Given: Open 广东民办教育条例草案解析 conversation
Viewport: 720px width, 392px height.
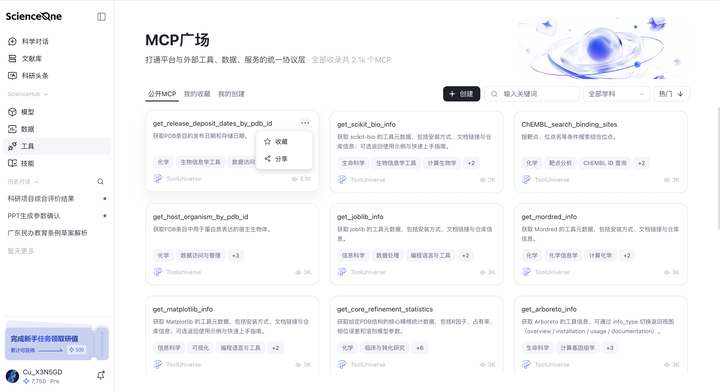Looking at the screenshot, I should [x=57, y=233].
